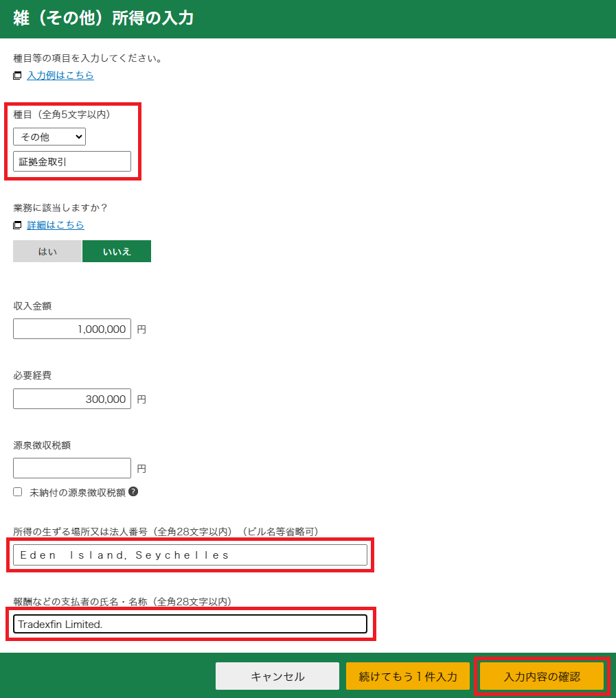
Task: Click the Tradexfin Limited. payer name field
Action: coord(190,624)
